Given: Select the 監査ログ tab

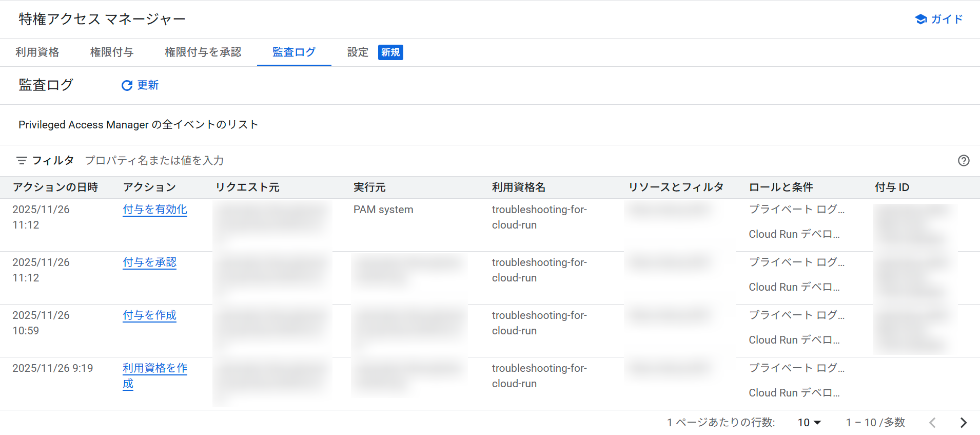Looking at the screenshot, I should 294,52.
